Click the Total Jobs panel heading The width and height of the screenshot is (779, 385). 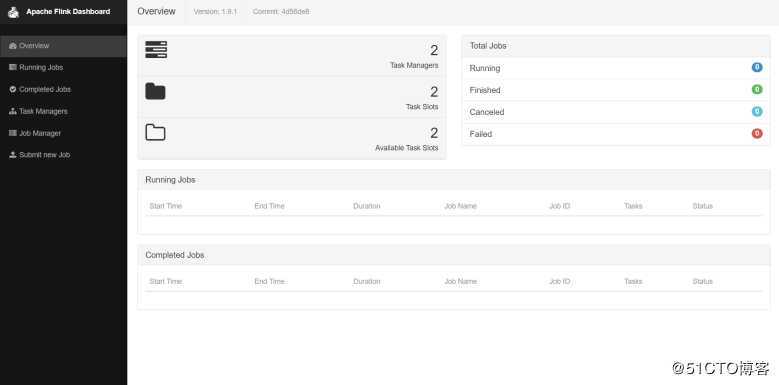click(x=488, y=46)
